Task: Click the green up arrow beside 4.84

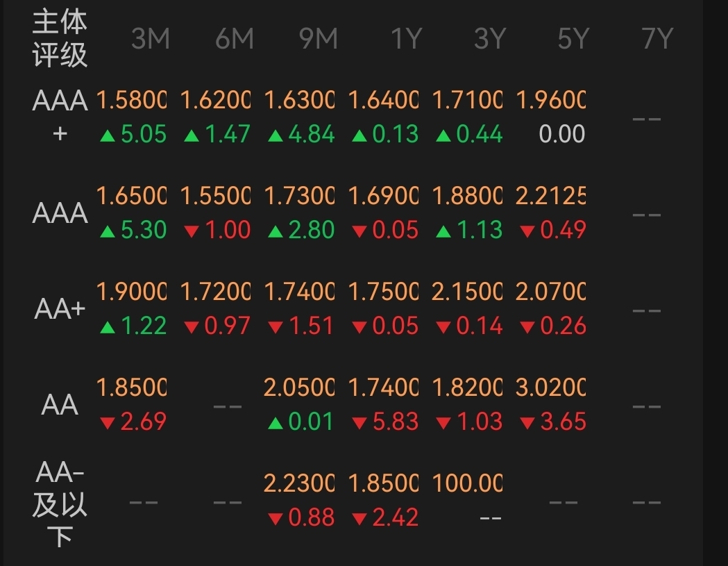Action: (x=275, y=135)
